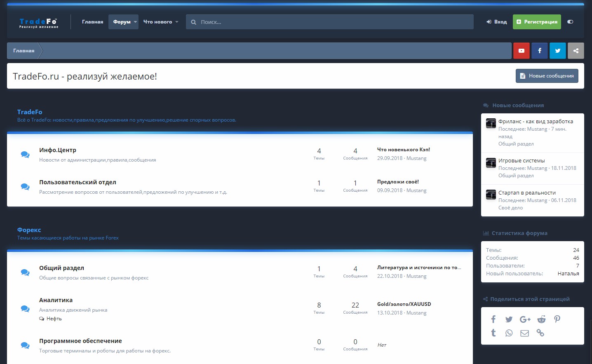This screenshot has height=364, width=592.
Task: Click the green Регистрация button
Action: (x=537, y=22)
